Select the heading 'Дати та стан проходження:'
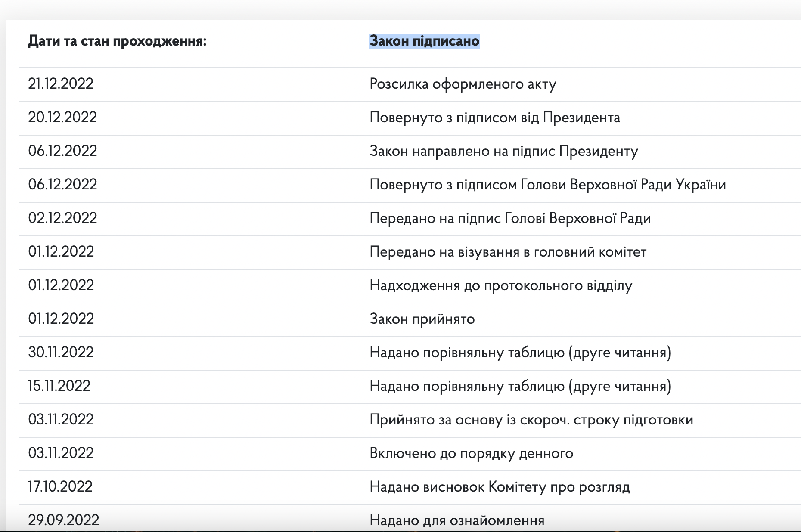Image resolution: width=801 pixels, height=532 pixels. (x=117, y=41)
